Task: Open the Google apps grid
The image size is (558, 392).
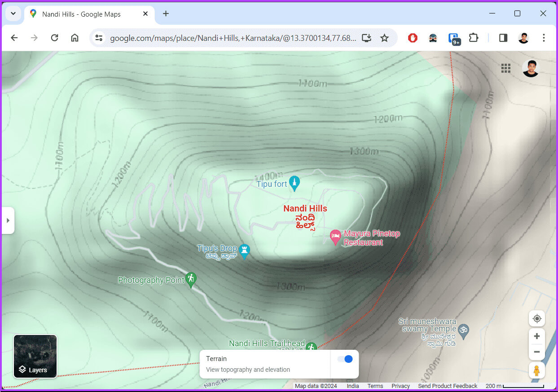Action: click(x=506, y=68)
